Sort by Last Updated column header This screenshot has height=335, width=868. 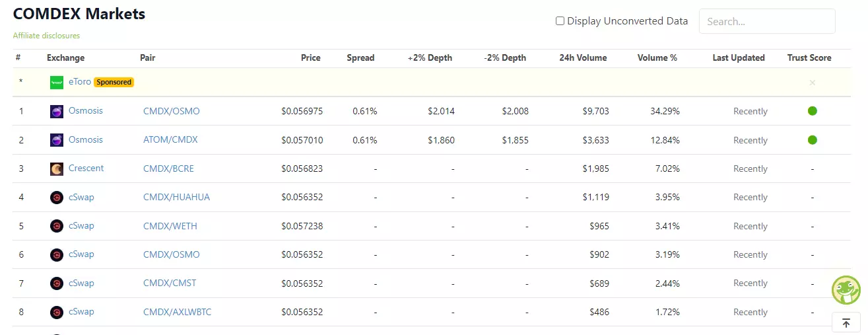pyautogui.click(x=739, y=57)
